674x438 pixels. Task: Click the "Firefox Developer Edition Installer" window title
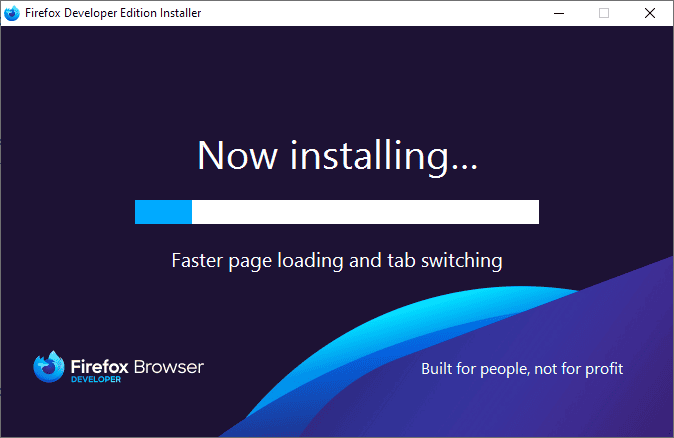(x=113, y=13)
